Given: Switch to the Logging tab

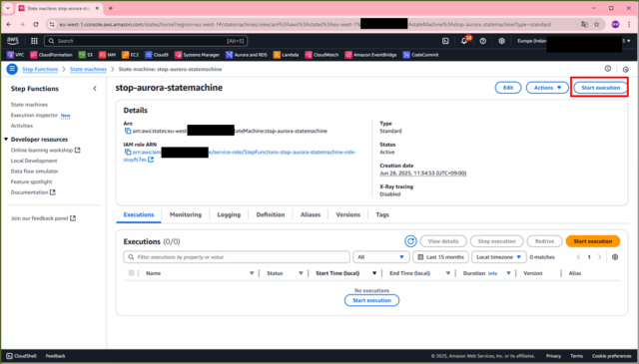Looking at the screenshot, I should [229, 214].
